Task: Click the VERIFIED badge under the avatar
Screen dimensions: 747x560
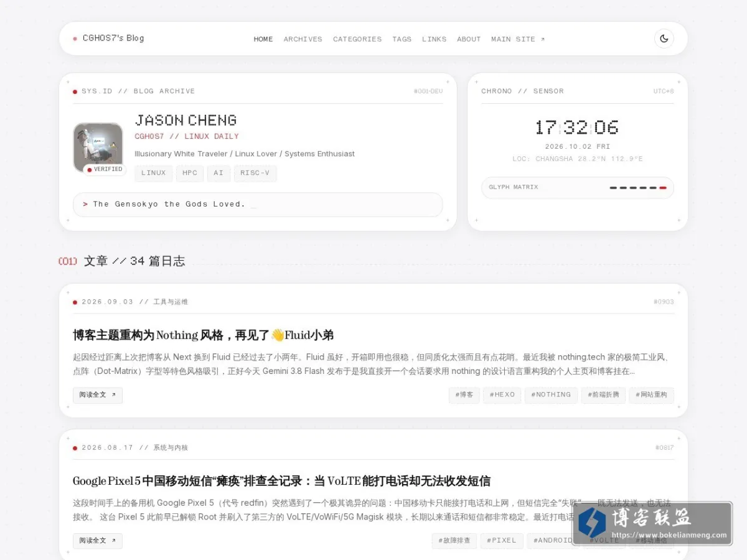Action: (105, 169)
